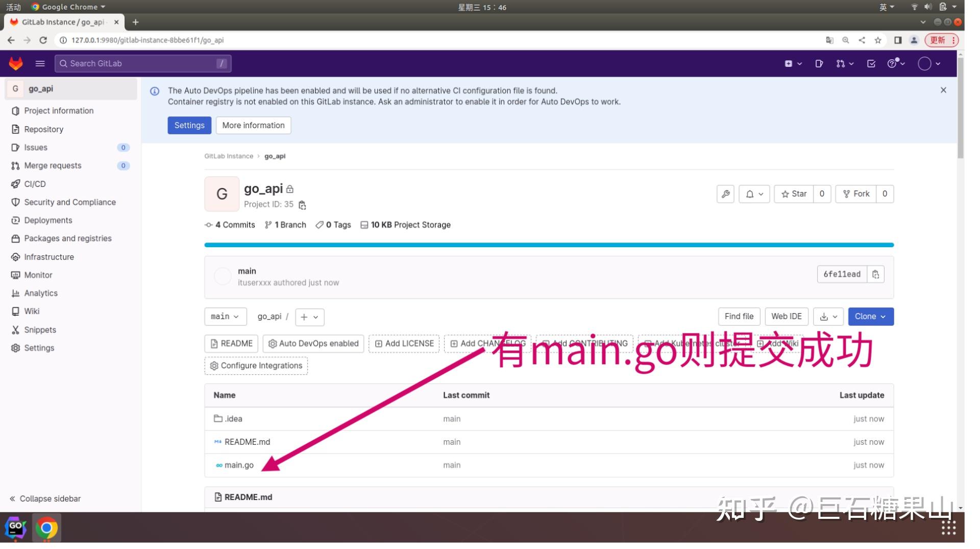Click the Search GitLab field

(x=143, y=63)
